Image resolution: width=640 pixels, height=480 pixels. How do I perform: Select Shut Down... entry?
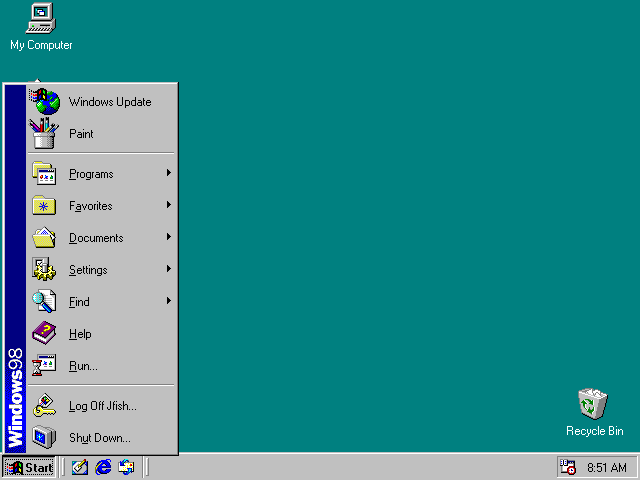[102, 437]
